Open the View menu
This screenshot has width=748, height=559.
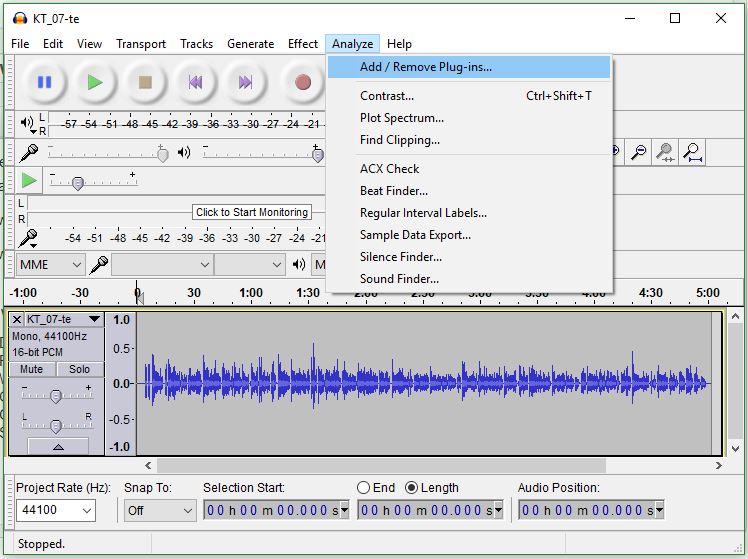pyautogui.click(x=89, y=44)
